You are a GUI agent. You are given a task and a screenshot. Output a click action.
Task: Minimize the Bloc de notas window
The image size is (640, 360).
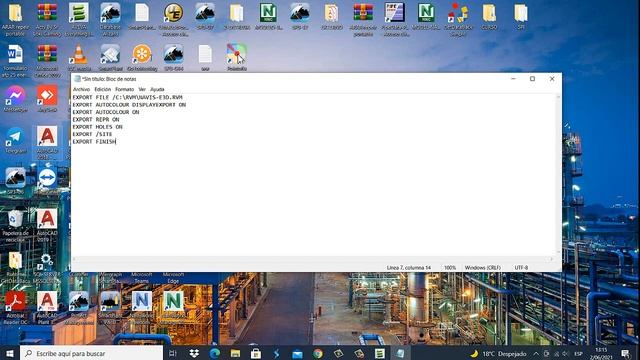pyautogui.click(x=513, y=79)
